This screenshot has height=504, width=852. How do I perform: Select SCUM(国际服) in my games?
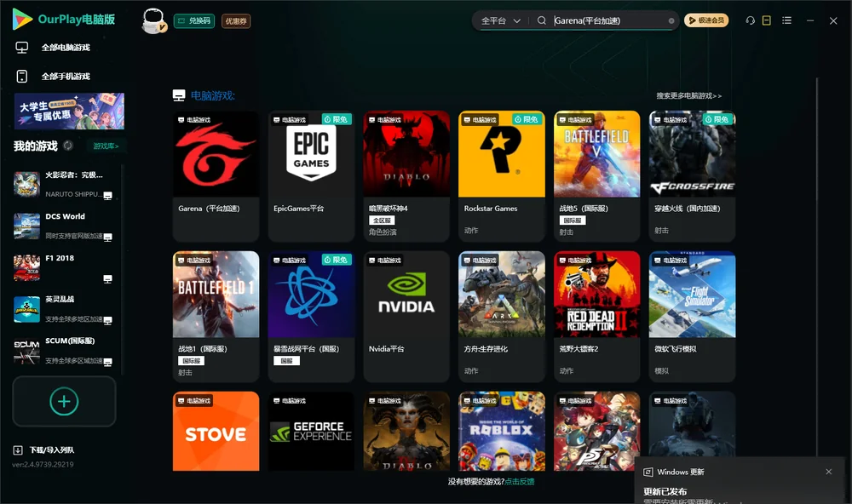tap(63, 351)
